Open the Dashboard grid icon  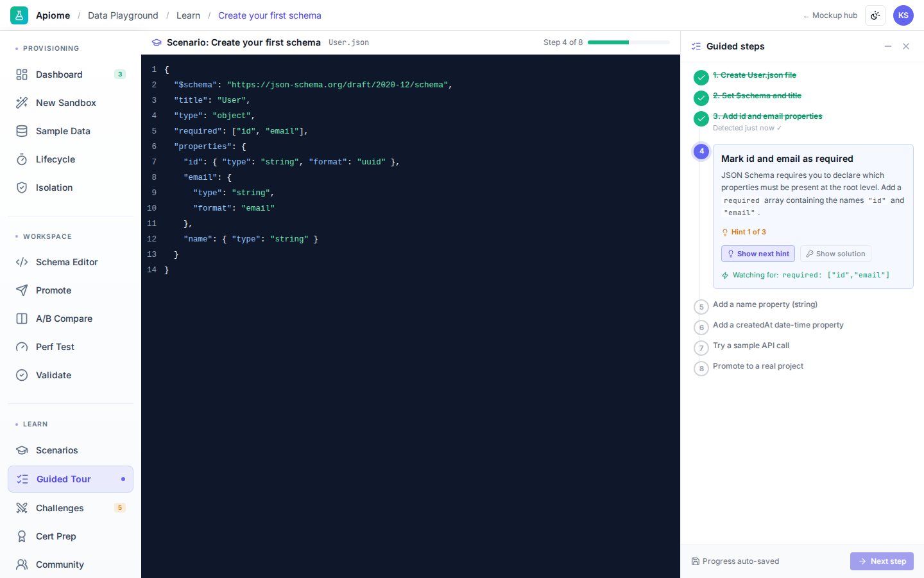point(22,74)
